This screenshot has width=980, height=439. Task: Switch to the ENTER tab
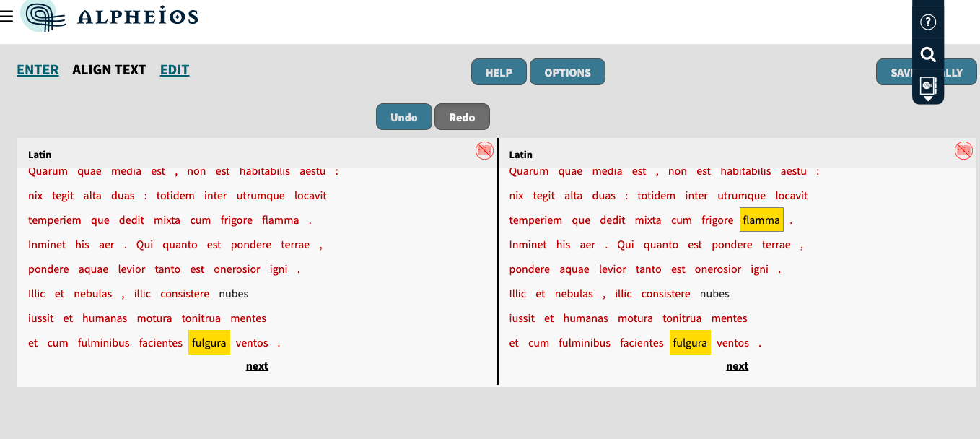click(38, 69)
